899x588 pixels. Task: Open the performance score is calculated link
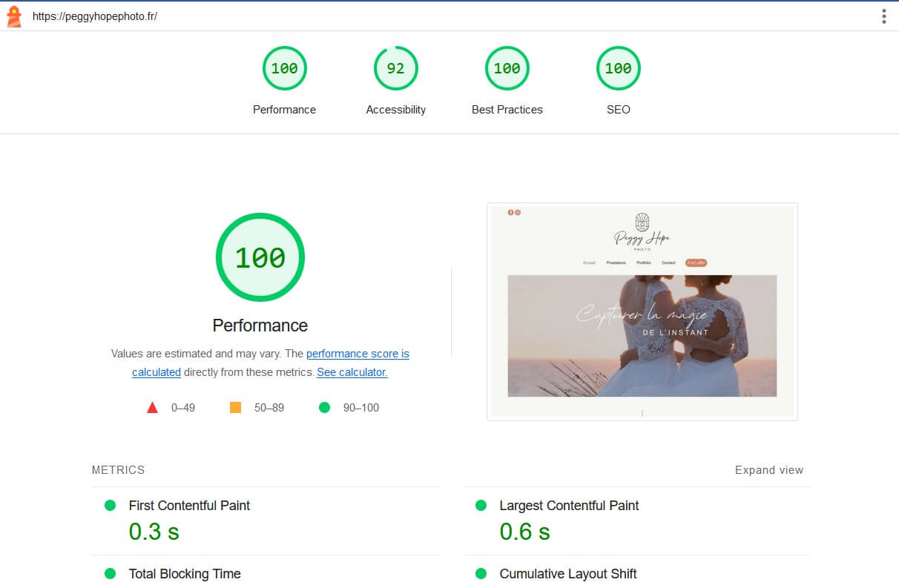point(358,354)
